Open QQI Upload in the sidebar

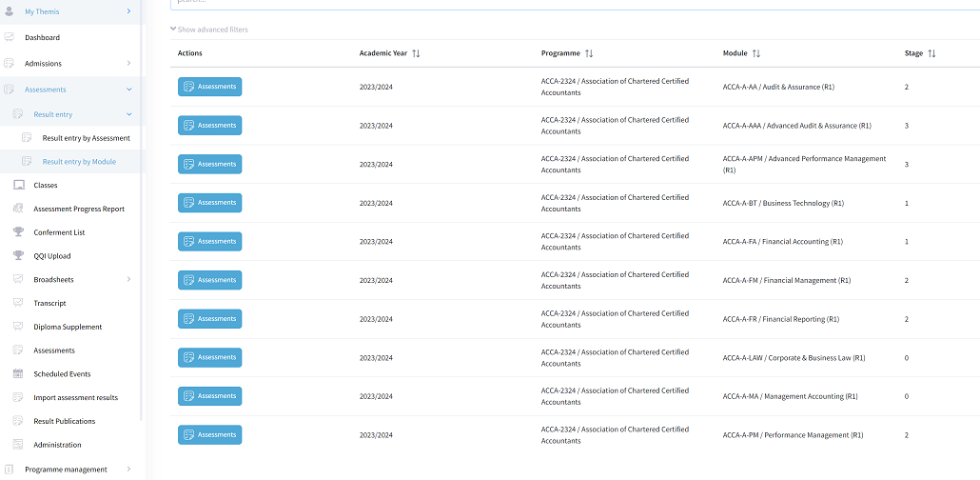click(52, 256)
